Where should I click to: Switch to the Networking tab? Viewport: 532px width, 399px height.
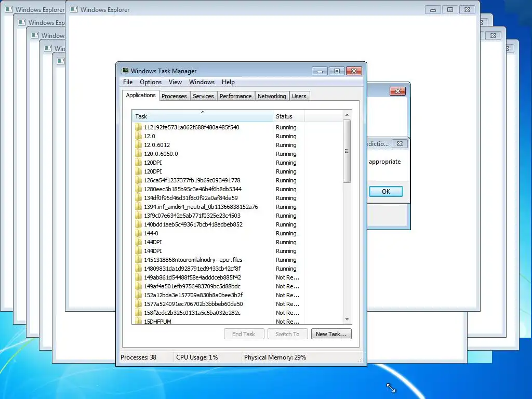(x=272, y=96)
